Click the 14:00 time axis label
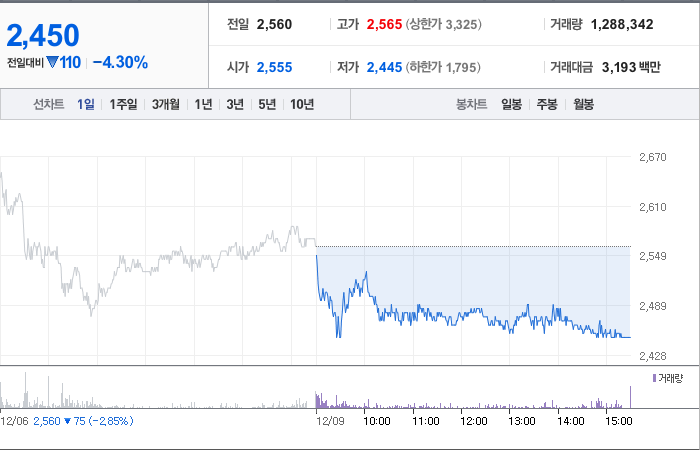 pos(571,421)
